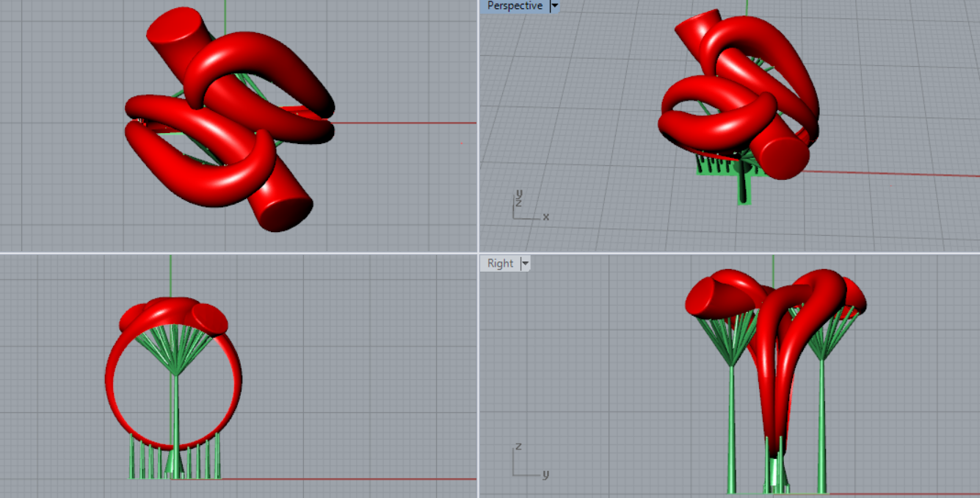Click the Perspective viewport title label
This screenshot has width=980, height=498.
coord(515,6)
